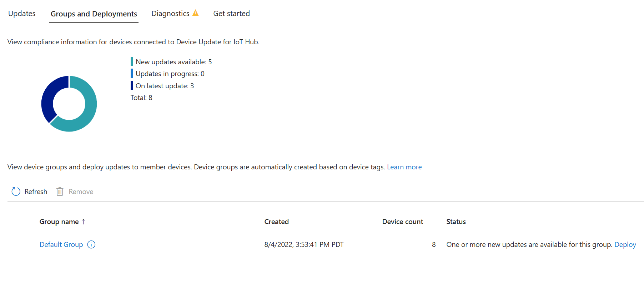
Task: Open the Default Group info icon
Action: coord(91,244)
